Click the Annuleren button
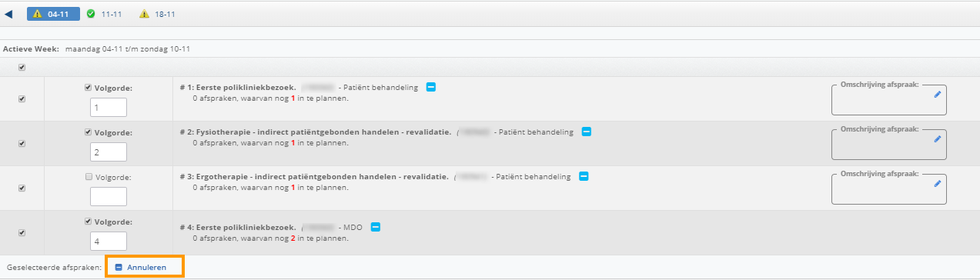The image size is (980, 280). [145, 267]
